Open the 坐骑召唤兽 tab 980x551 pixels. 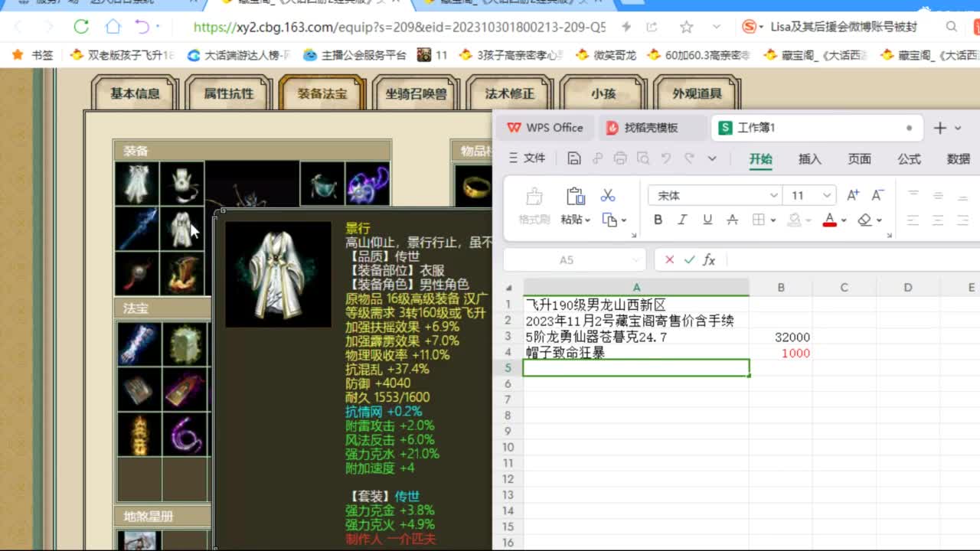pos(416,94)
